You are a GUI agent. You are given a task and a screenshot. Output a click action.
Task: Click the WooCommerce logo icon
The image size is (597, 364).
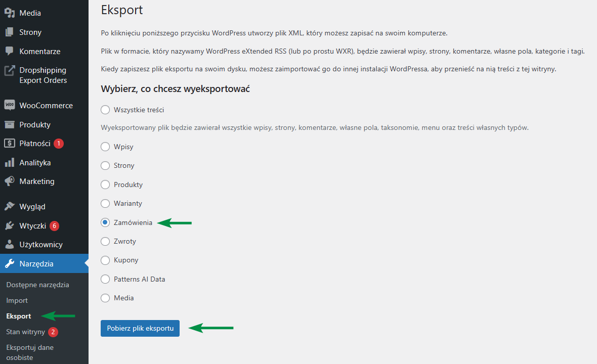click(x=10, y=105)
